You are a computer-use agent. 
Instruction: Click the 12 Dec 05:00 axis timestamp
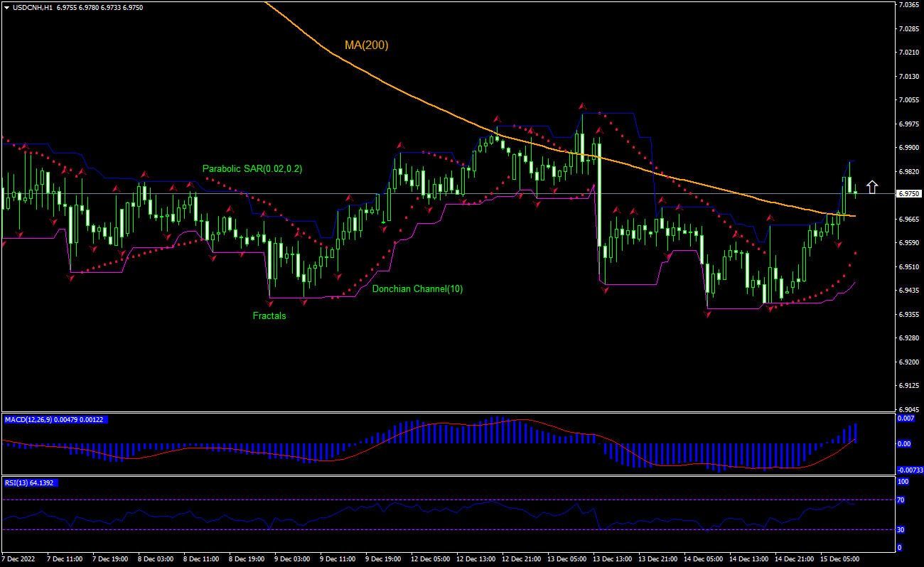(432, 559)
